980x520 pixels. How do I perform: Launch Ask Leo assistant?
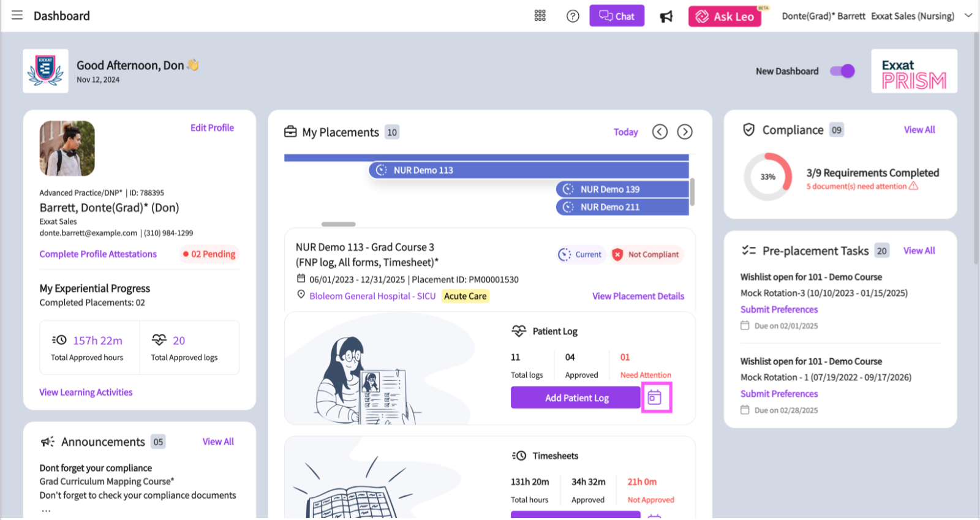pyautogui.click(x=725, y=17)
